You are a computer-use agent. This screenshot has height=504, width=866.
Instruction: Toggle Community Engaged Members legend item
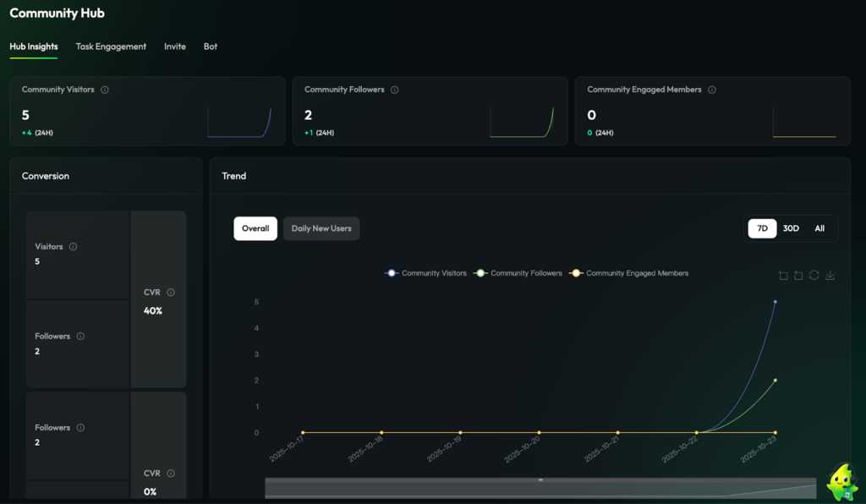pos(629,273)
